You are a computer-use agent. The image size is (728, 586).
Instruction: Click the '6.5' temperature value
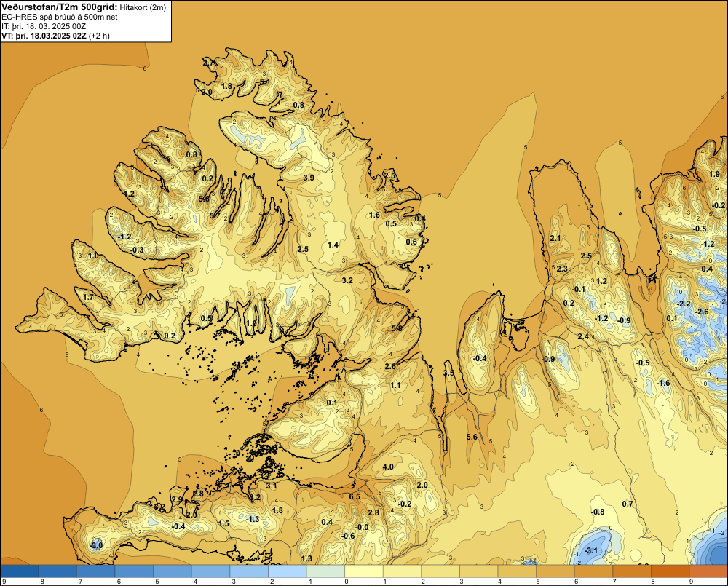tap(355, 496)
